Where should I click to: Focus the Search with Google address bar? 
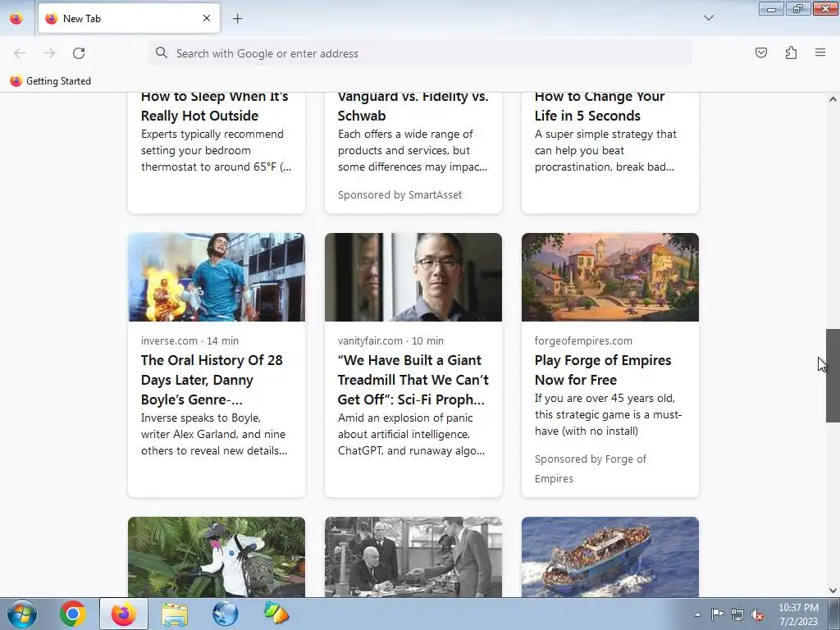[x=419, y=53]
